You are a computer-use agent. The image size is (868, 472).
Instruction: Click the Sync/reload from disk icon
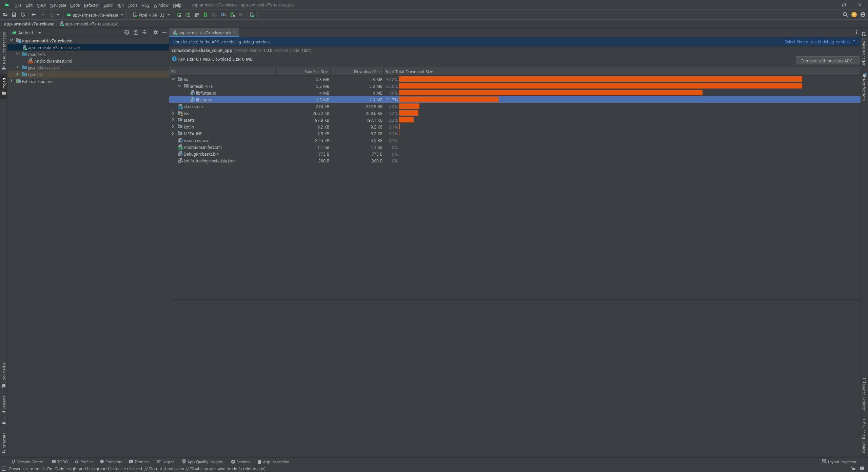(23, 15)
